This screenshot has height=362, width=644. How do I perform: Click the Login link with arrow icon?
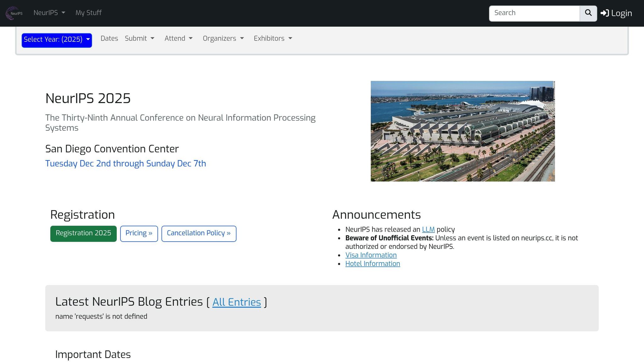(616, 13)
